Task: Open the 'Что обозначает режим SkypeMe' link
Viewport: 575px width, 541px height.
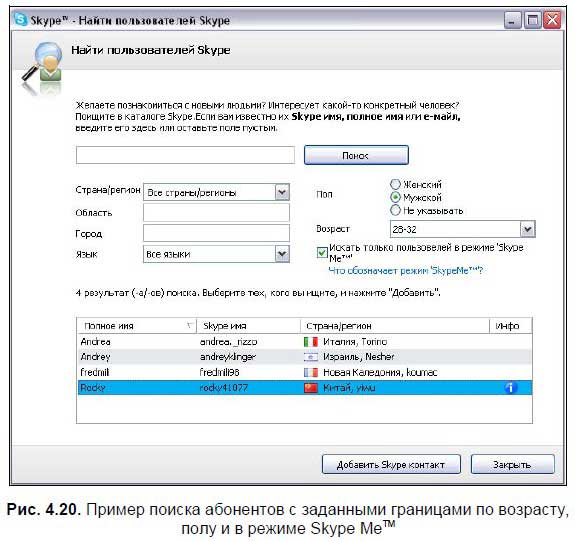Action: click(406, 271)
